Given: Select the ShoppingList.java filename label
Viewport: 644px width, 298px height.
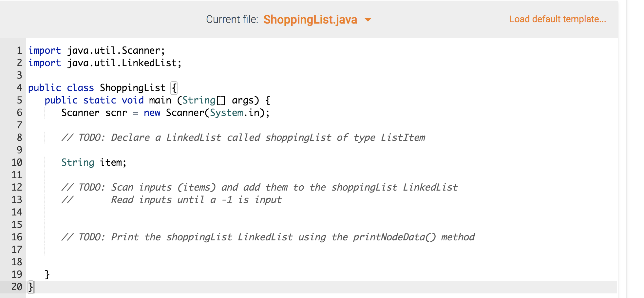Looking at the screenshot, I should (x=311, y=20).
